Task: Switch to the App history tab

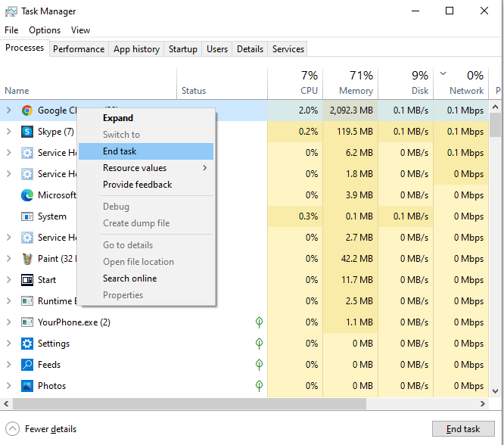Action: click(x=136, y=49)
